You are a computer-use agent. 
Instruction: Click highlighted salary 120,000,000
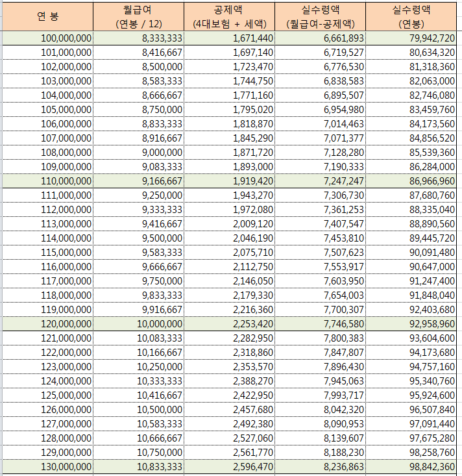(x=47, y=323)
